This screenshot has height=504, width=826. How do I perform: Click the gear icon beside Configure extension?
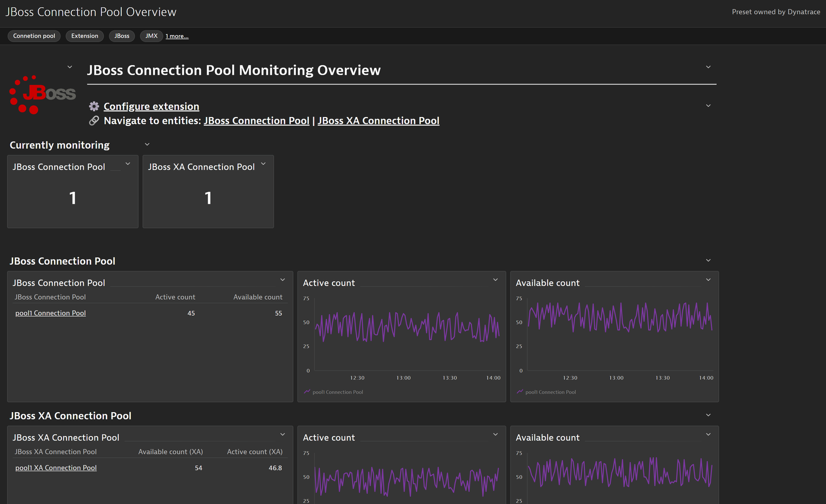pos(94,106)
